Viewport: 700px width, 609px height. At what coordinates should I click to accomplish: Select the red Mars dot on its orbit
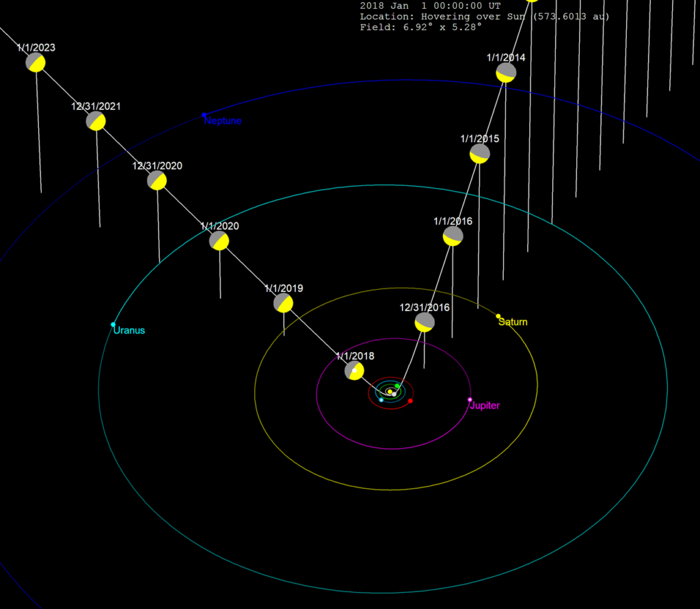tap(410, 401)
